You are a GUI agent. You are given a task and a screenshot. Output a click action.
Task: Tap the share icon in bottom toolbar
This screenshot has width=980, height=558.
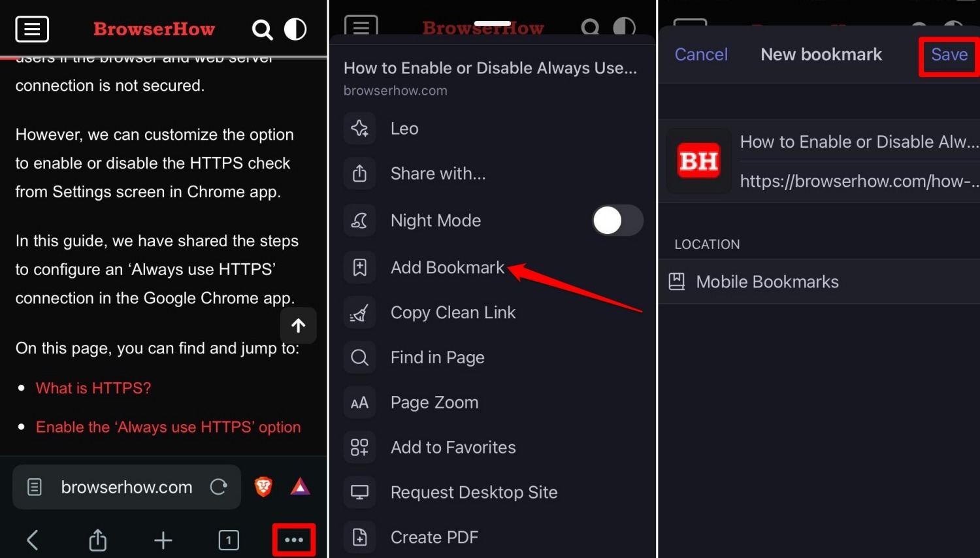coord(98,540)
